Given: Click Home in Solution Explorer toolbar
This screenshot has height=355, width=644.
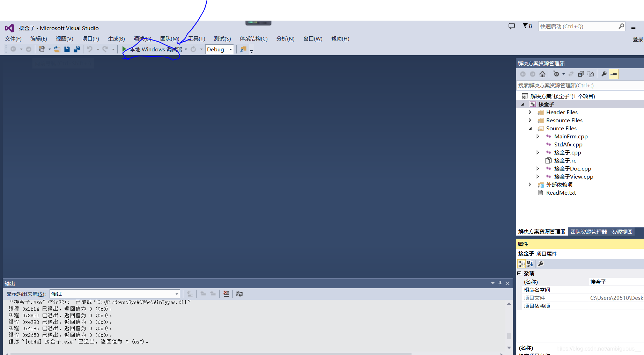Looking at the screenshot, I should tap(542, 74).
